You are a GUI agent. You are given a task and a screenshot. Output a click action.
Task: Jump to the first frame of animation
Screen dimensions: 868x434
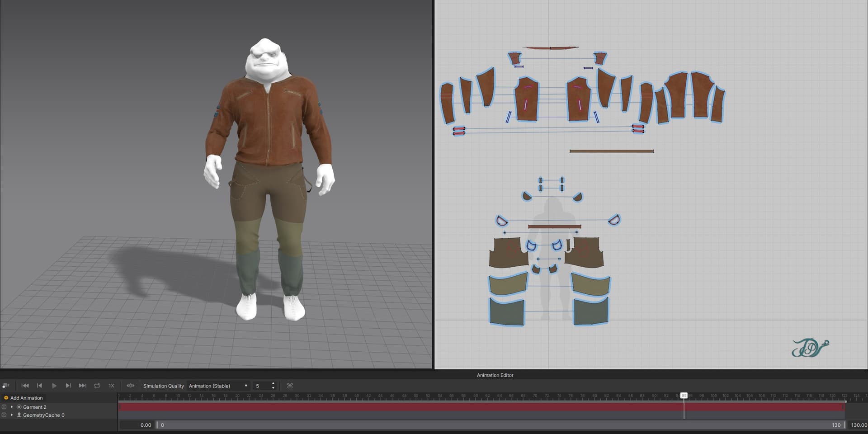tap(25, 386)
